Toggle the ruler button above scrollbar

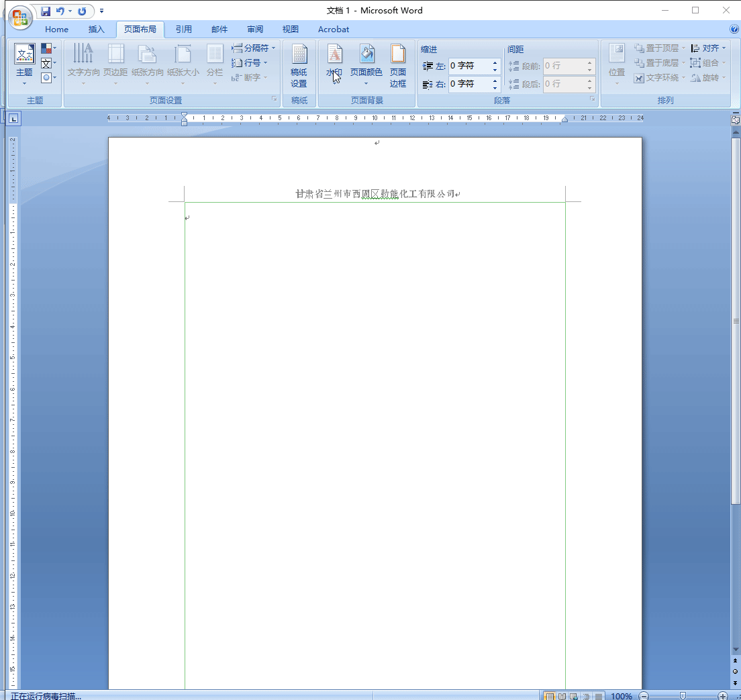(736, 120)
